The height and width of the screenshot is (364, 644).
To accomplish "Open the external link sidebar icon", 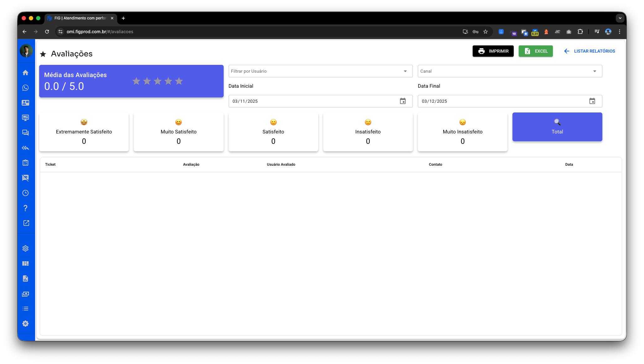I will pyautogui.click(x=26, y=223).
